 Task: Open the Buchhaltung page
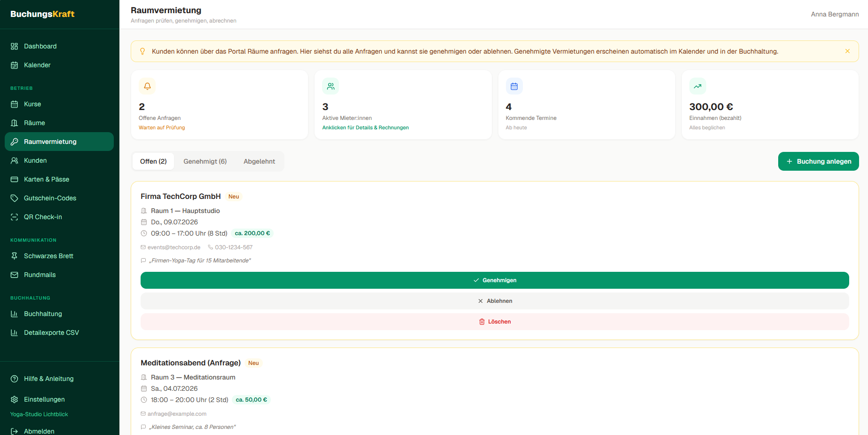coord(59,314)
